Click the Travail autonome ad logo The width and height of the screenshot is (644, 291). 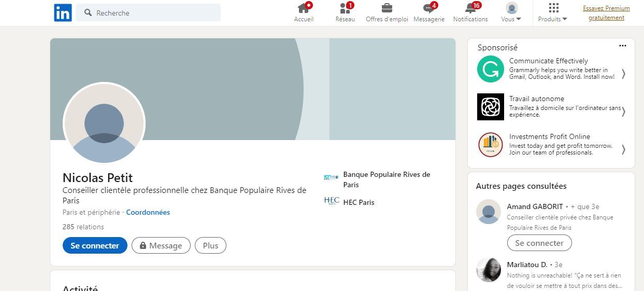(490, 107)
